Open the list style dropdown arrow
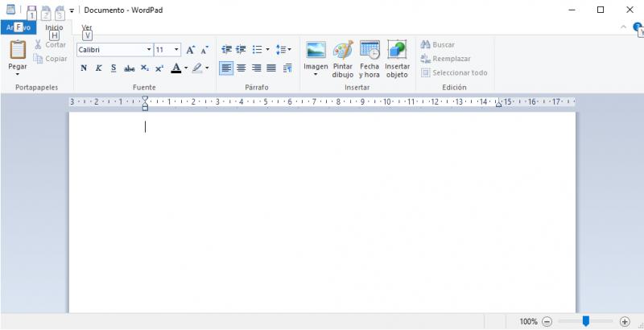Viewport: 644px width, 330px height. [268, 50]
